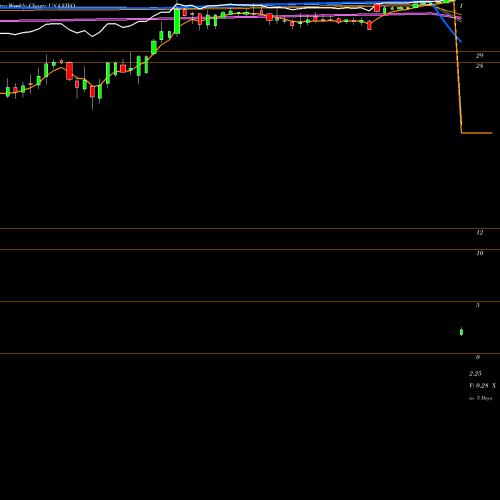
Task: Click the price axis label 12
Action: 479,233
